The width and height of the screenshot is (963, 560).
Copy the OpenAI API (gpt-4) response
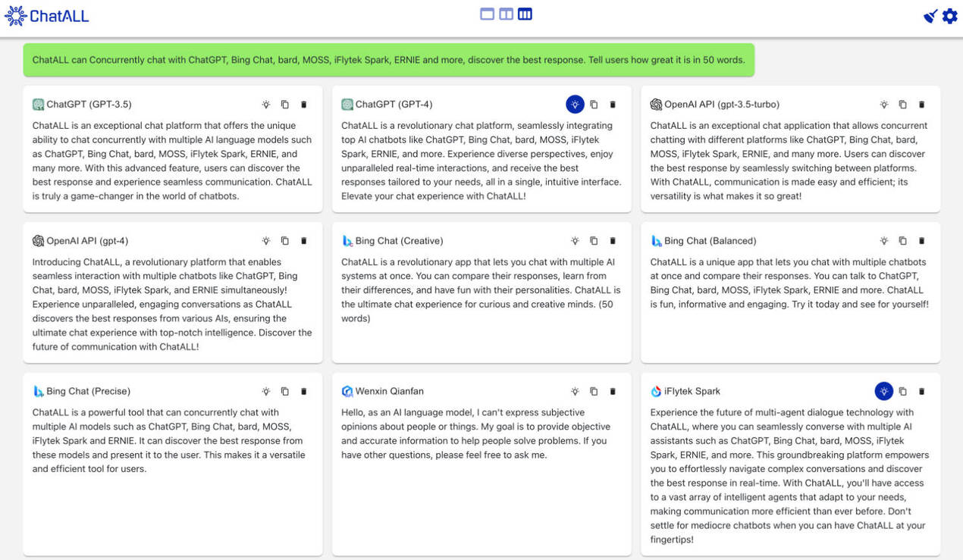coord(285,241)
